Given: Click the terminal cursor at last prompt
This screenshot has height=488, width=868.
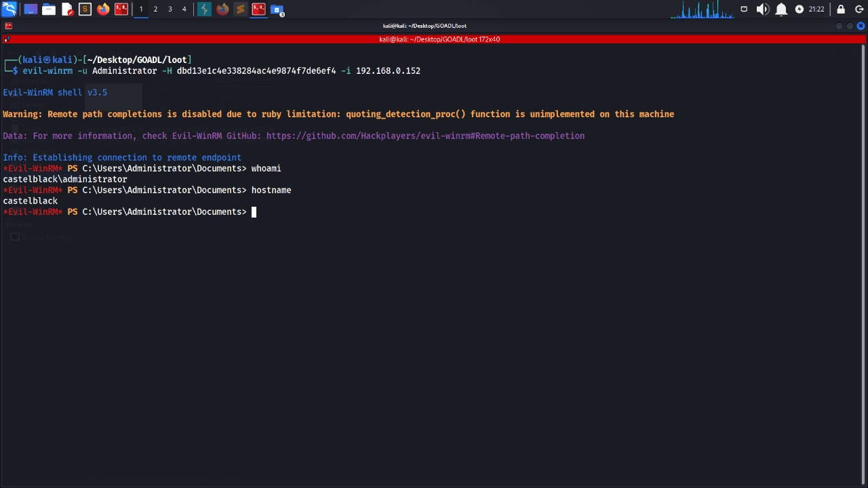Looking at the screenshot, I should [x=254, y=211].
